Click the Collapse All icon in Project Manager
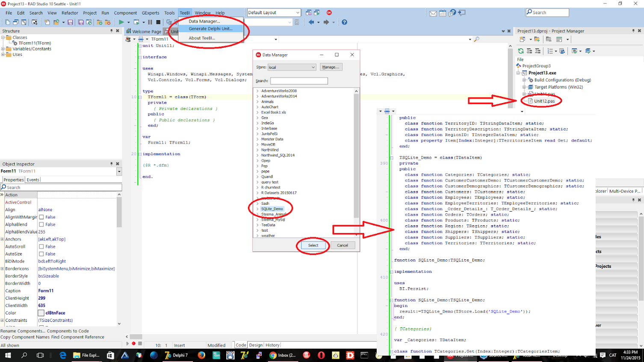 coord(538,51)
